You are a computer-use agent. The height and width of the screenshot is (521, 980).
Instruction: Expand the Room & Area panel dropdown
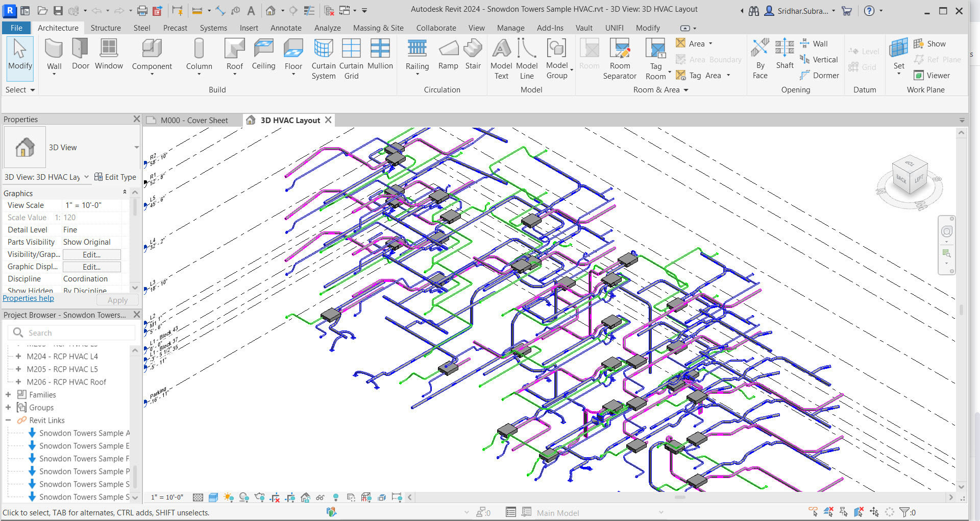[x=660, y=89]
